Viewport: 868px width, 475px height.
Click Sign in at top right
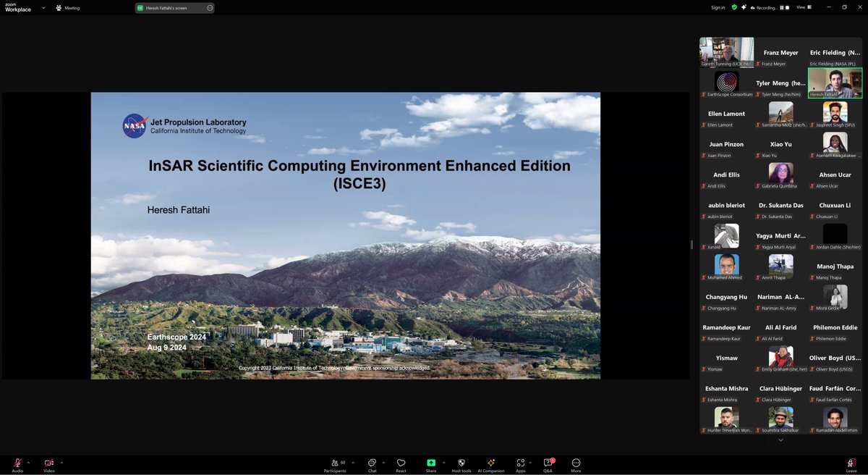tap(718, 7)
